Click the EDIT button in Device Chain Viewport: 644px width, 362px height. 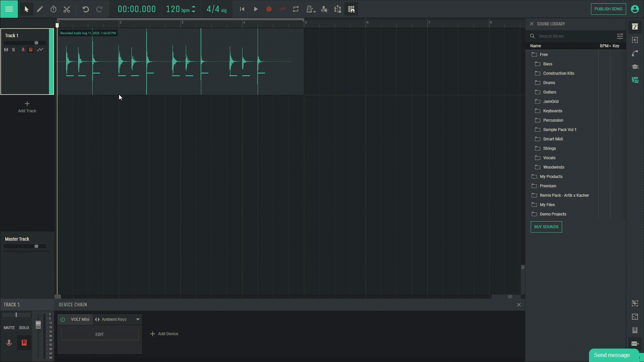[99, 334]
